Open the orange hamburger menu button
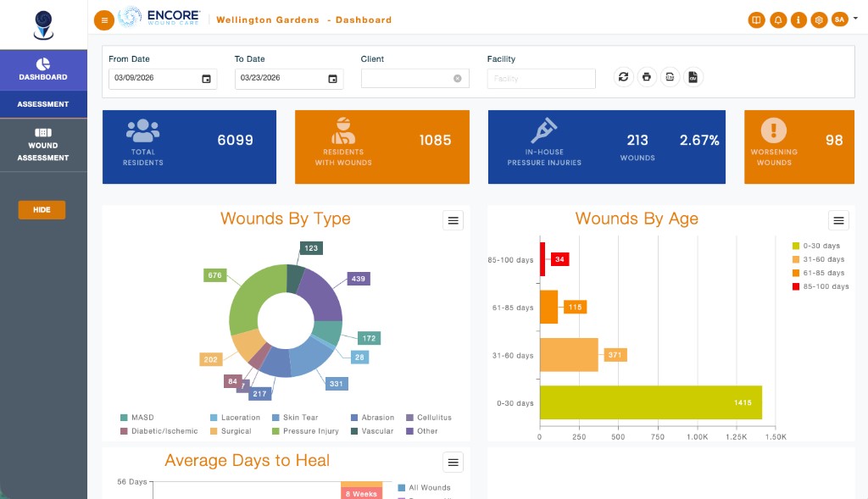868x499 pixels. point(104,20)
